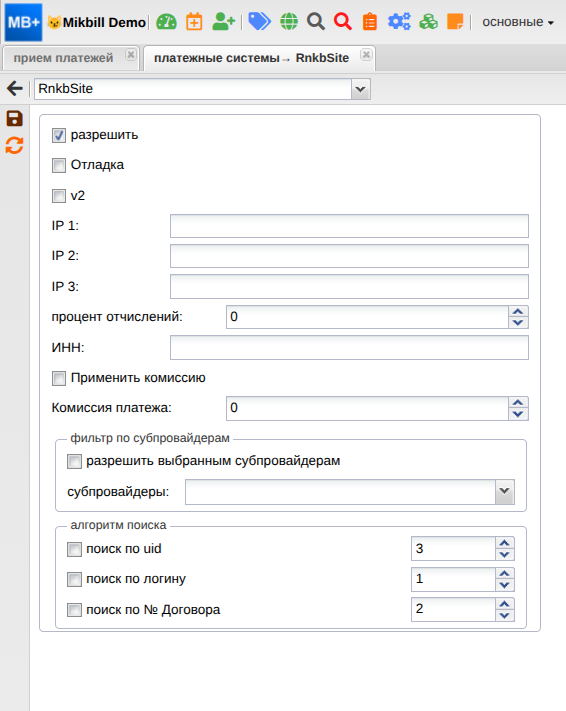This screenshot has width=566, height=711.
Task: Click the ИНН input field
Action: click(349, 347)
